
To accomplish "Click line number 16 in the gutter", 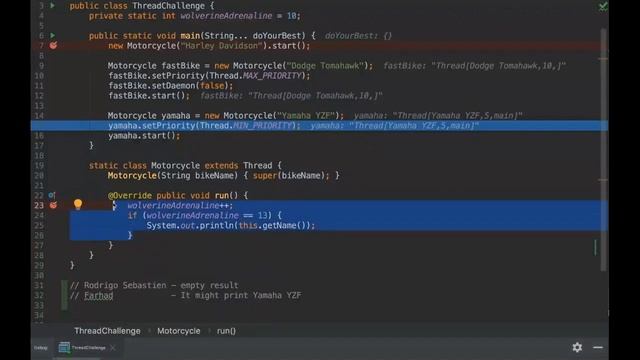I will [39, 136].
